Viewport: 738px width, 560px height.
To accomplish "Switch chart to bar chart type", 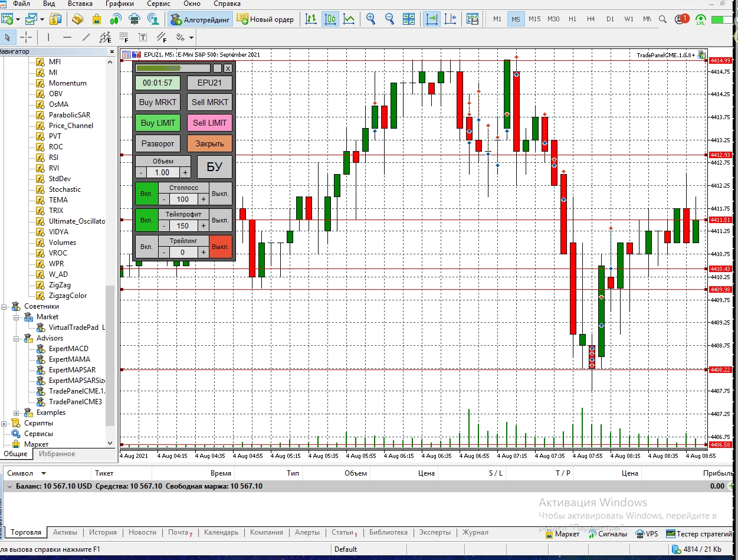I will (x=311, y=19).
